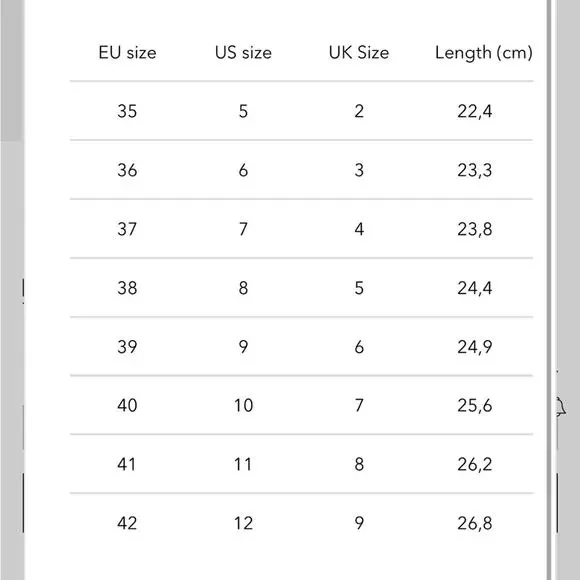Click the length value 23,3
This screenshot has height=580, width=580.
(x=475, y=171)
